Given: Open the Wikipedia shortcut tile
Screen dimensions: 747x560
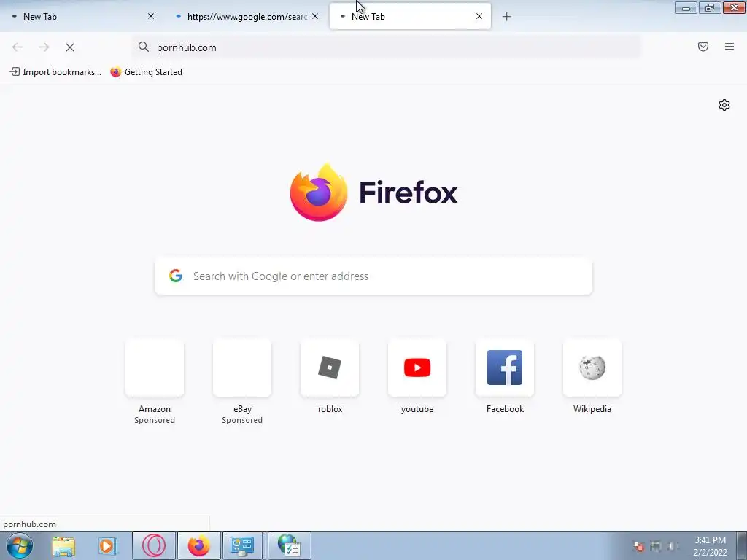Looking at the screenshot, I should (592, 367).
